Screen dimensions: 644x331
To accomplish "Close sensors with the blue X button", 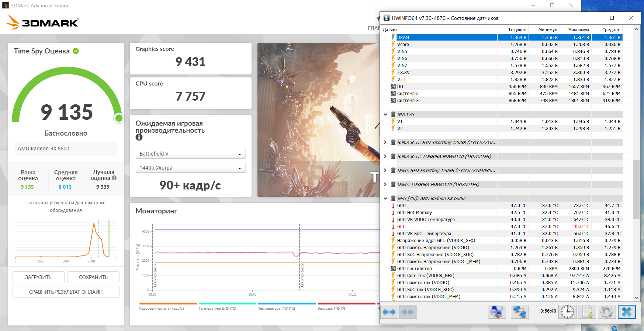I will [627, 312].
